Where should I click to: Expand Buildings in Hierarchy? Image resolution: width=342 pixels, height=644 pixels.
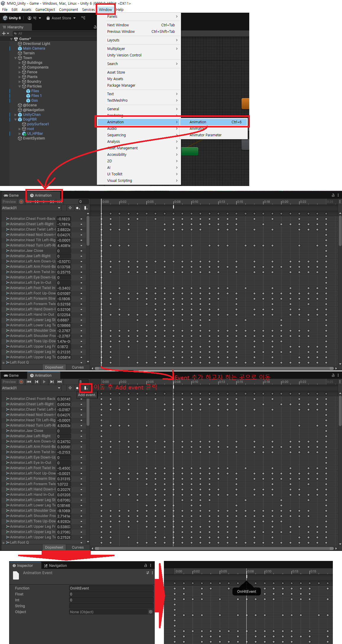pyautogui.click(x=20, y=63)
